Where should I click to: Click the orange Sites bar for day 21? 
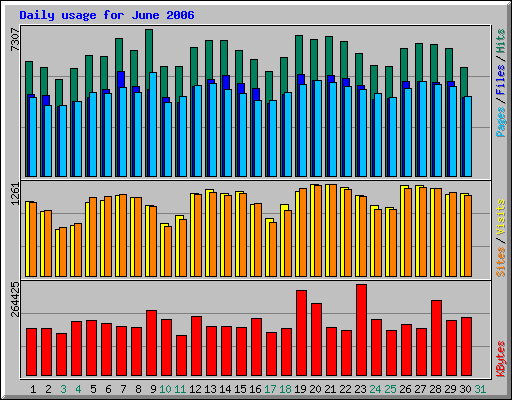333,230
